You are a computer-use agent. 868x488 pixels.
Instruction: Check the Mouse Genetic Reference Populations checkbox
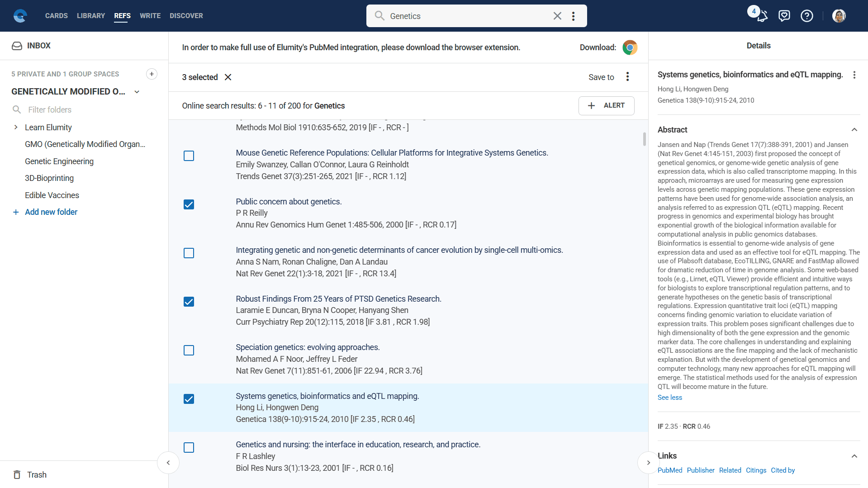click(x=189, y=156)
